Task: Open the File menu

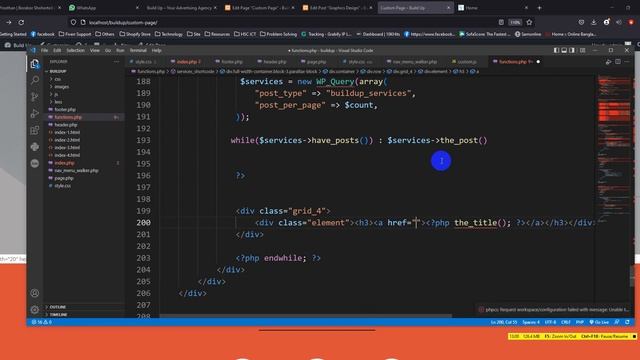Action: pos(44,50)
